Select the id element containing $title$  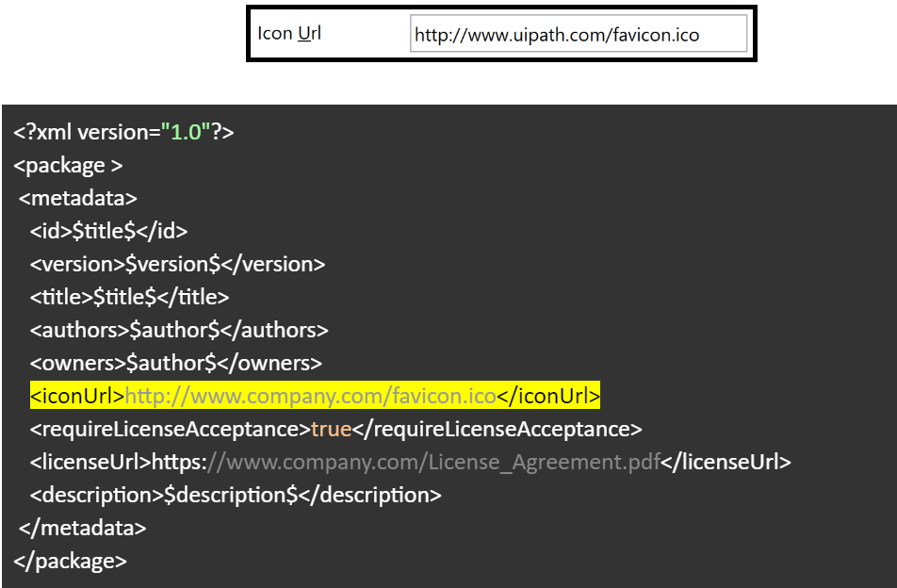pyautogui.click(x=108, y=230)
